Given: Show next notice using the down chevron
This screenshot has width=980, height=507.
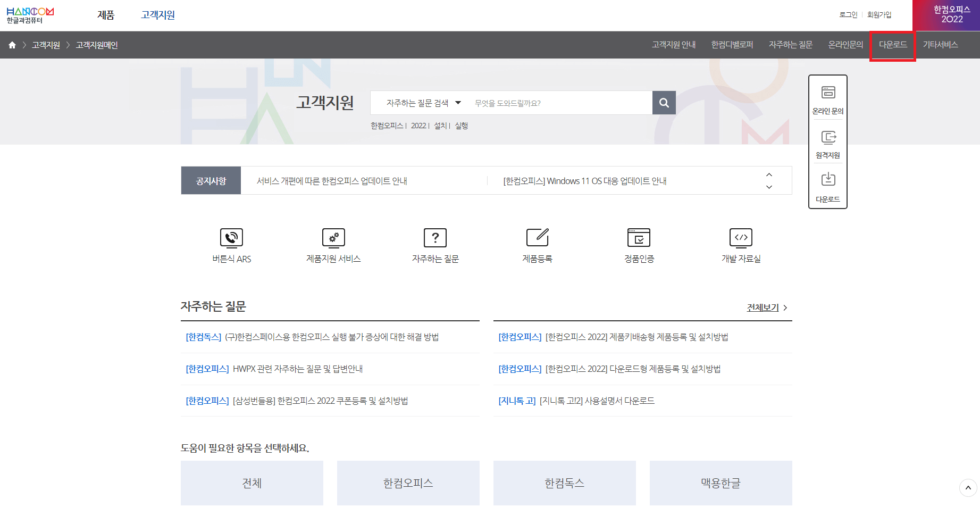Looking at the screenshot, I should point(769,187).
